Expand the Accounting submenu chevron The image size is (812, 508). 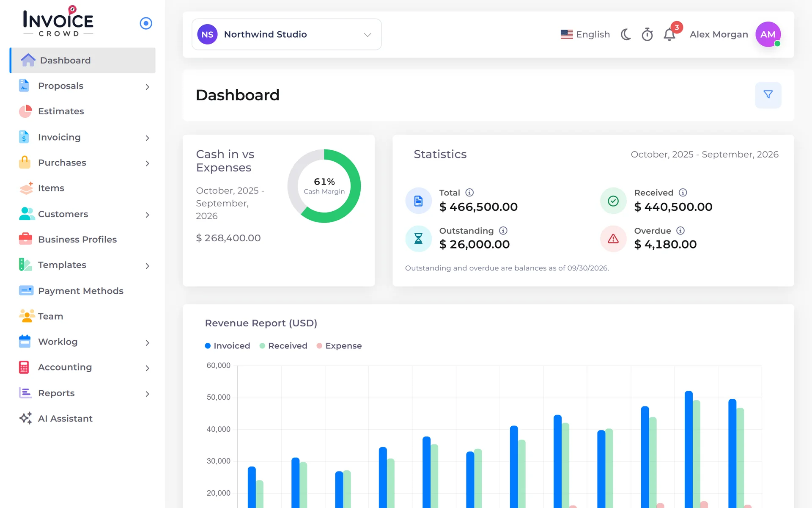coord(147,368)
